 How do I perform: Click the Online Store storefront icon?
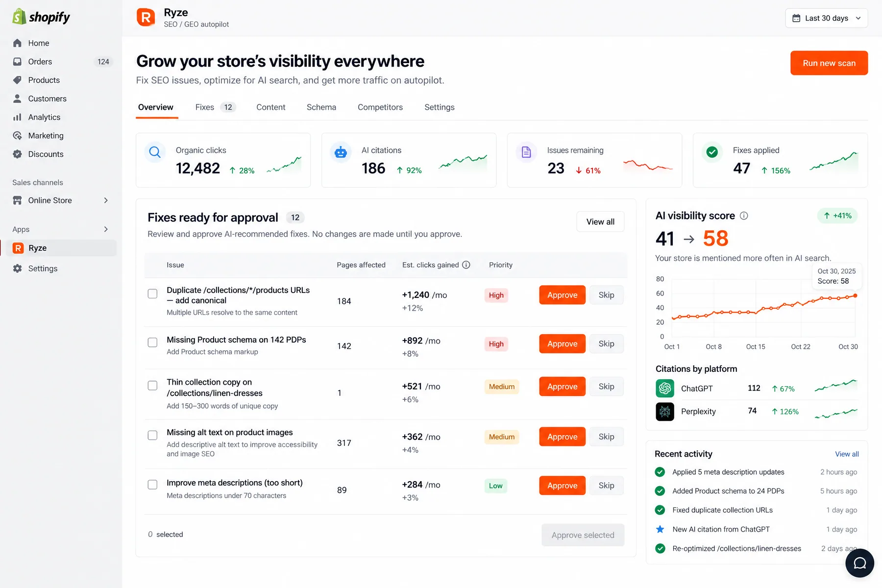pyautogui.click(x=17, y=200)
